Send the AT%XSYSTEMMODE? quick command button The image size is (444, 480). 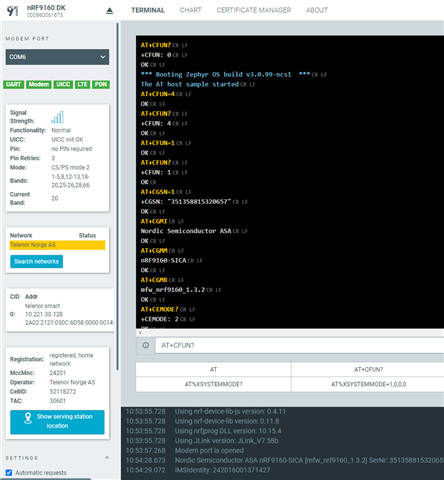coord(213,384)
